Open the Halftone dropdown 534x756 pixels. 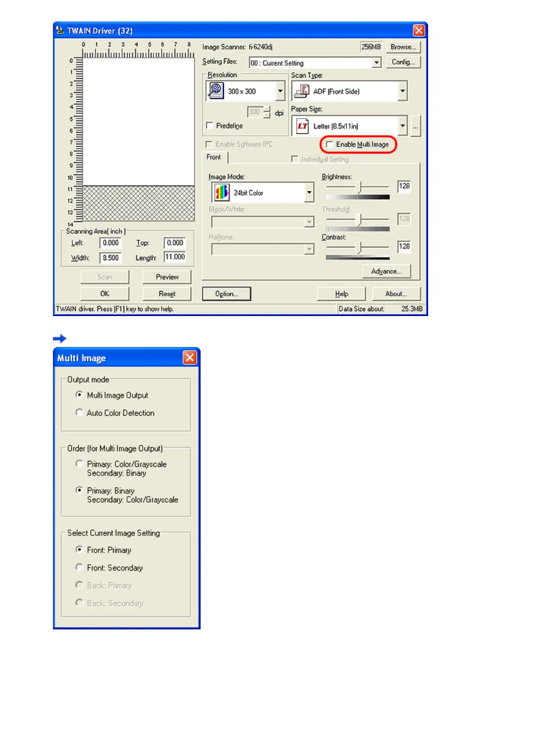[309, 249]
